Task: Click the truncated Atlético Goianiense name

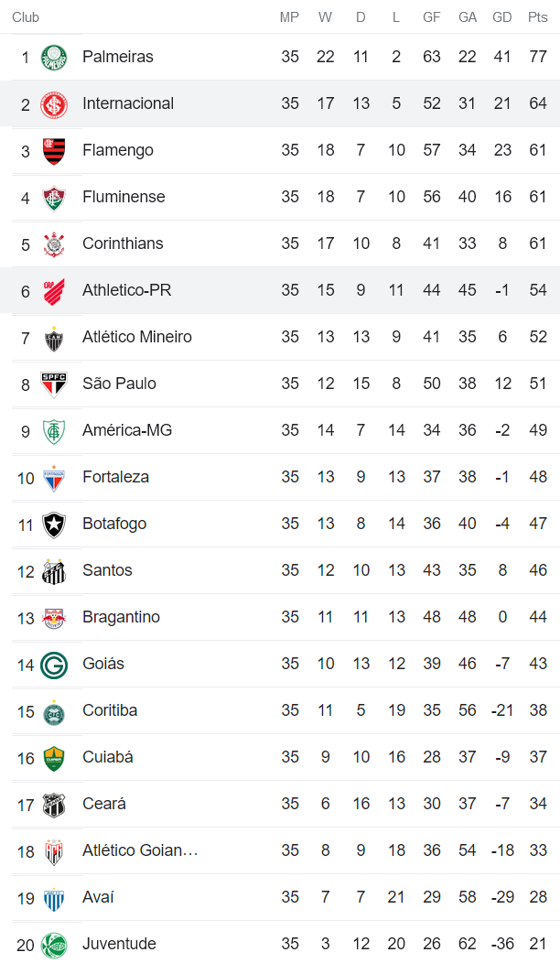Action: [140, 850]
